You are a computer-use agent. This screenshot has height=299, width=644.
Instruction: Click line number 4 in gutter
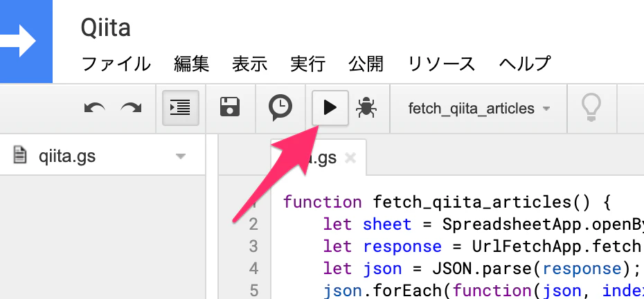253,268
